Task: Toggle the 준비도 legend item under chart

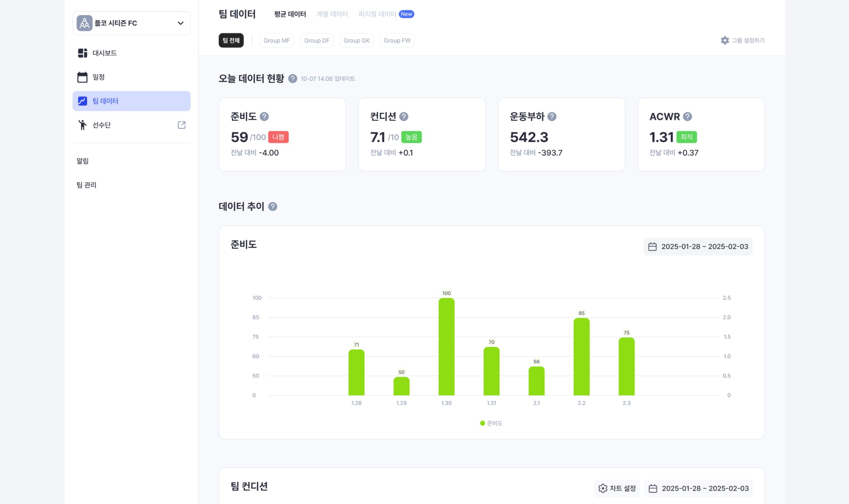Action: 491,423
